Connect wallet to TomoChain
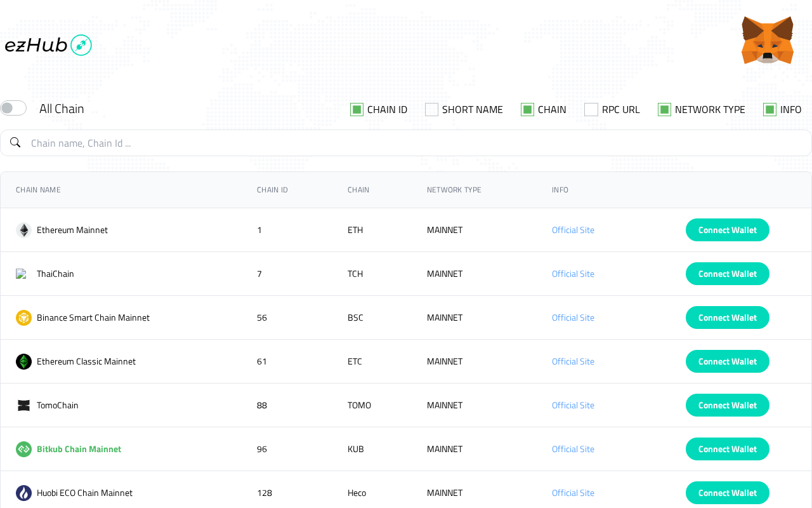The image size is (812, 508). 728,405
